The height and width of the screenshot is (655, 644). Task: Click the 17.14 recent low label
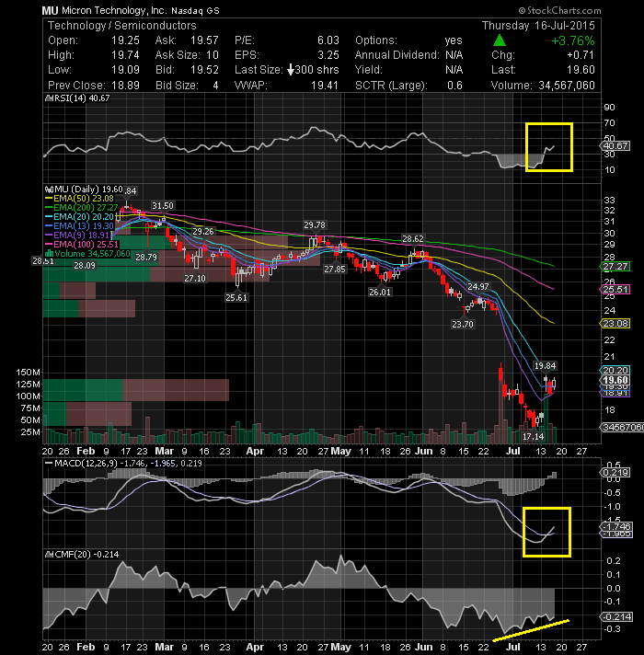click(x=534, y=437)
